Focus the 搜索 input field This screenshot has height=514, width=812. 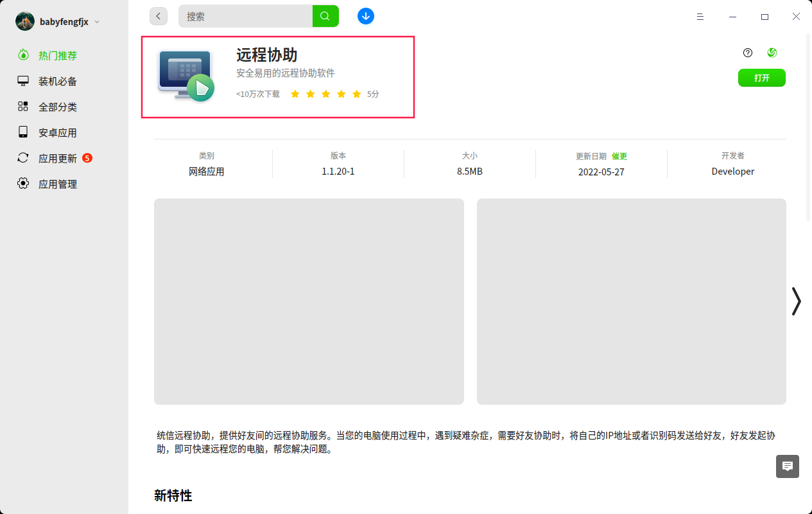[246, 16]
